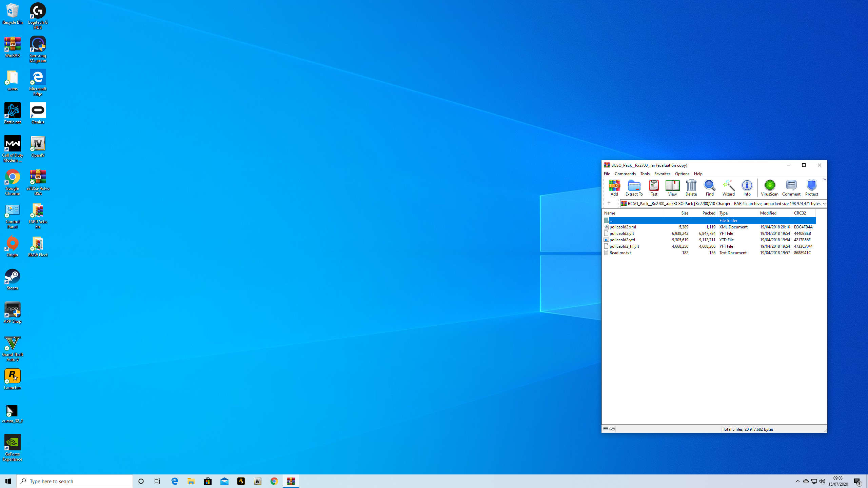Click the Delete trash can icon

click(x=691, y=188)
